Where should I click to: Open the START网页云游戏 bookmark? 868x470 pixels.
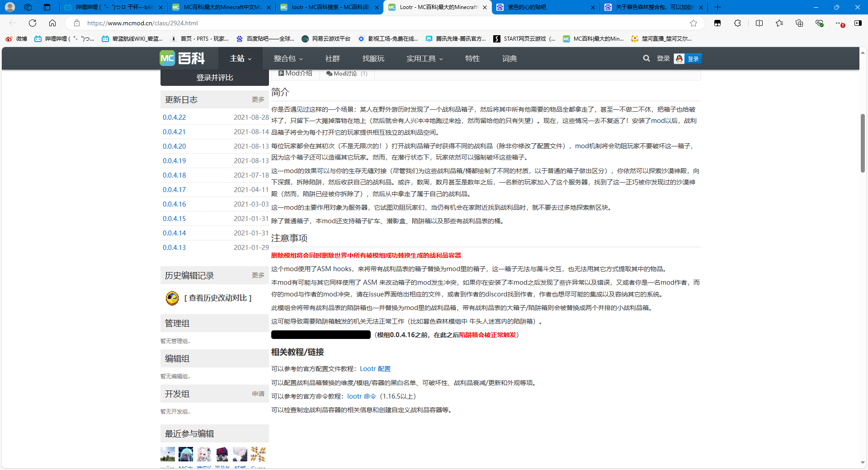pos(524,39)
